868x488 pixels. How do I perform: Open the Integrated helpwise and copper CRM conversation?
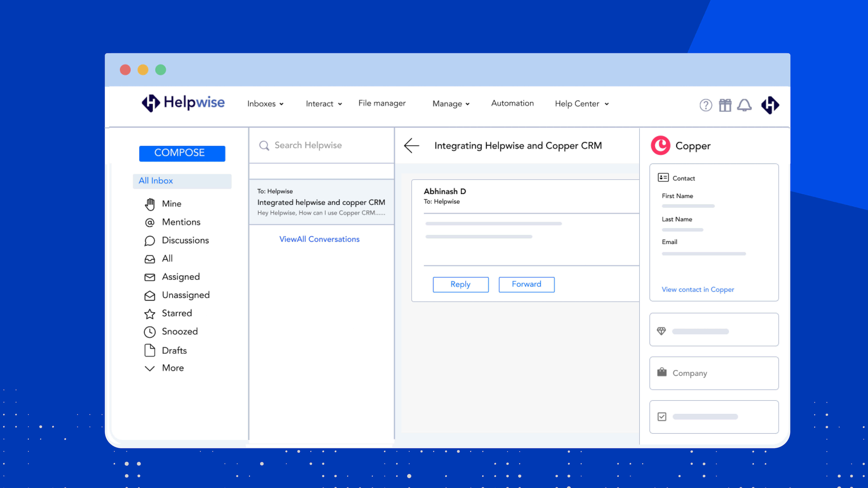tap(322, 202)
